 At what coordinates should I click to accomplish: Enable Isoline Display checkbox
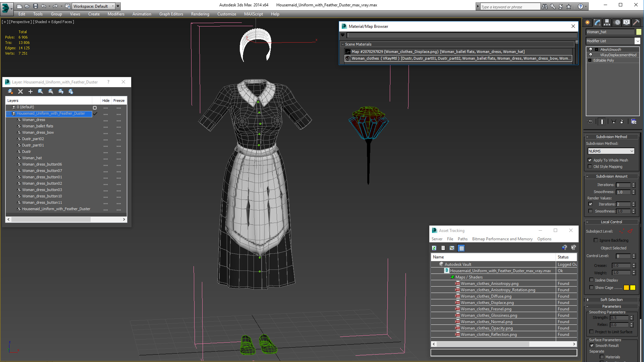click(x=592, y=280)
